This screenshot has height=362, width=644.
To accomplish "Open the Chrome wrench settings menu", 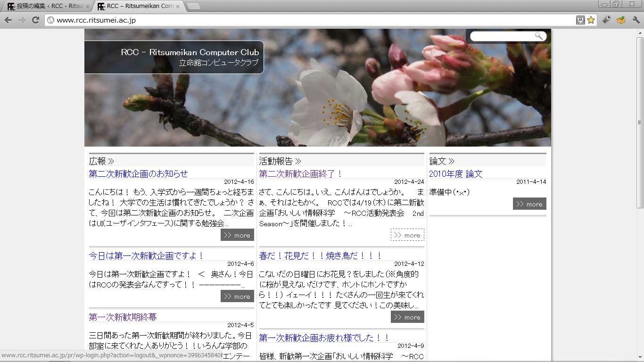I will [x=636, y=20].
